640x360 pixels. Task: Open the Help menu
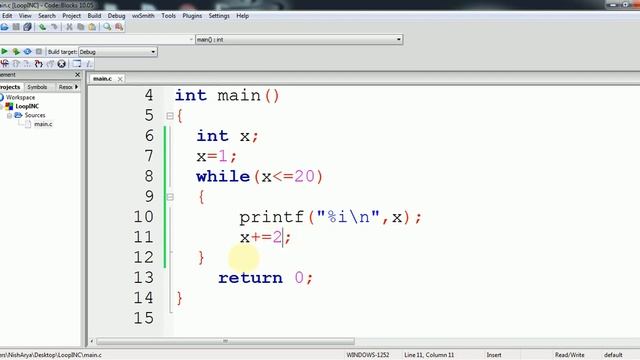[x=242, y=16]
